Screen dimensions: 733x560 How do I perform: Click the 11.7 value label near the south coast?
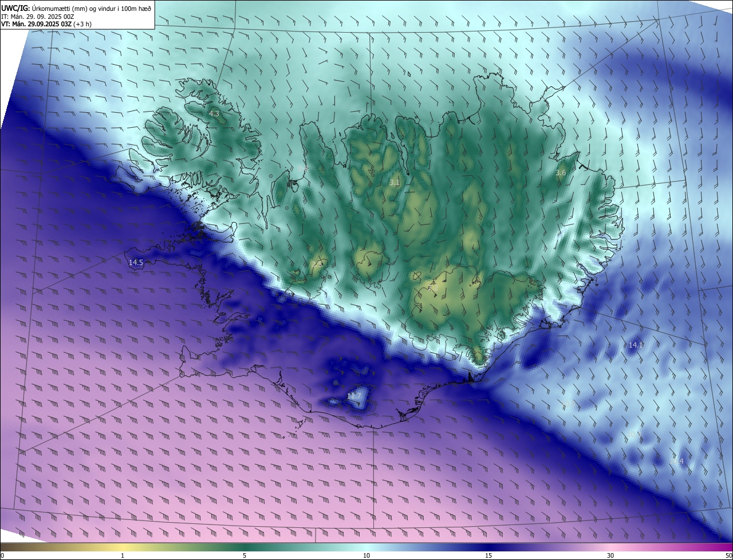click(354, 396)
